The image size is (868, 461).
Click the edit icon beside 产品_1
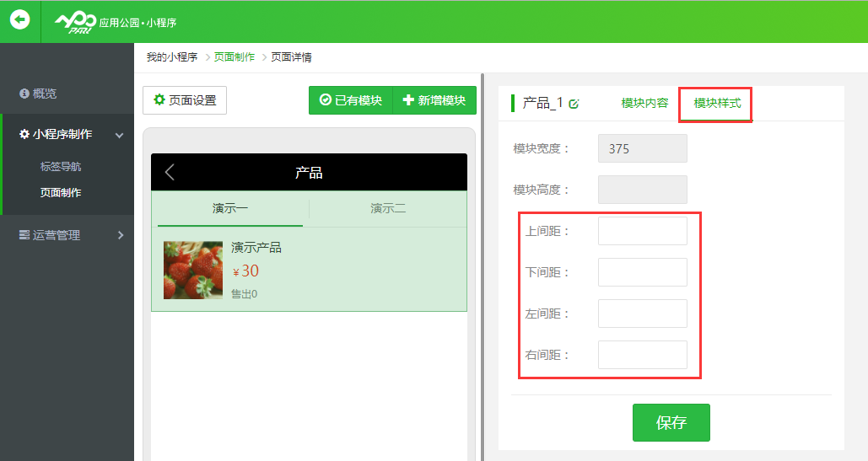click(574, 104)
